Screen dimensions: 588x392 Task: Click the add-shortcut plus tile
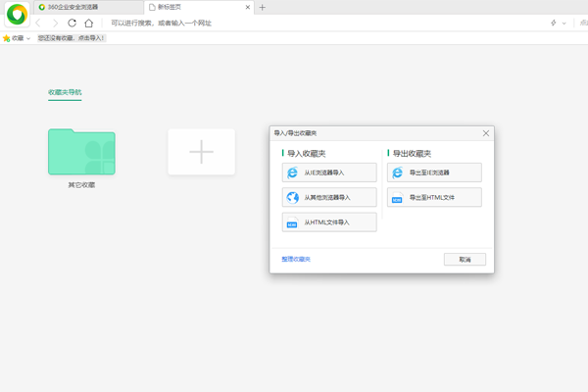[x=201, y=152]
